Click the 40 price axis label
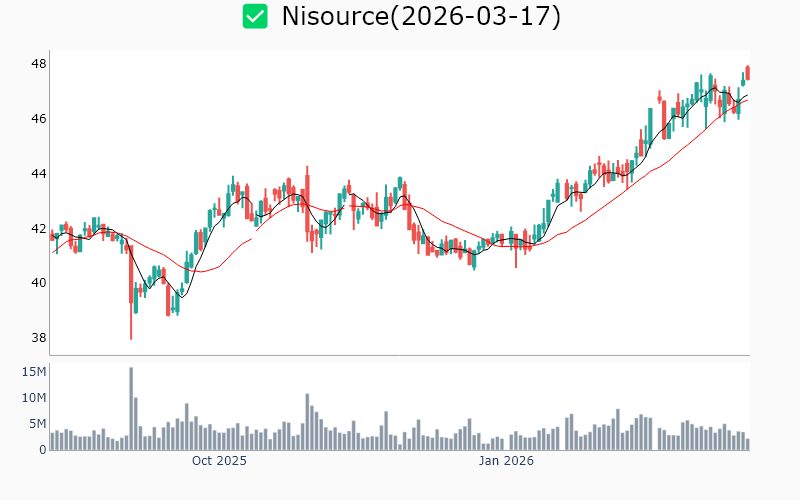Image resolution: width=800 pixels, height=500 pixels. tap(39, 283)
